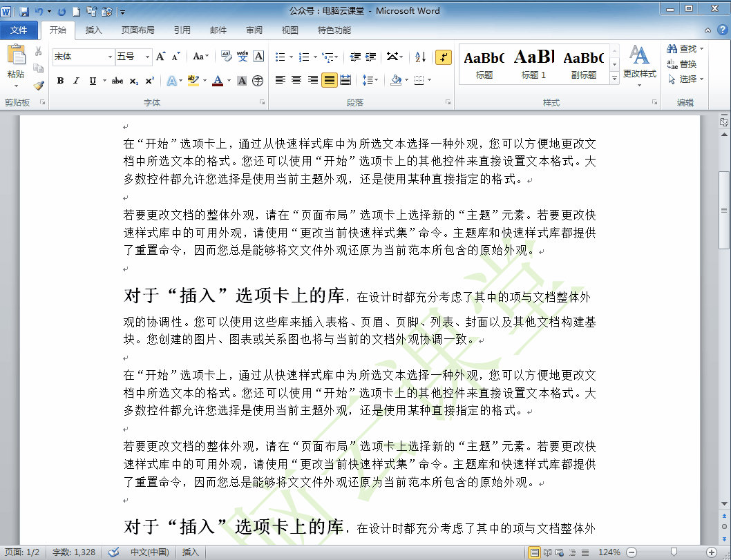Click the Character Border icon
This screenshot has width=731, height=560.
tap(258, 57)
